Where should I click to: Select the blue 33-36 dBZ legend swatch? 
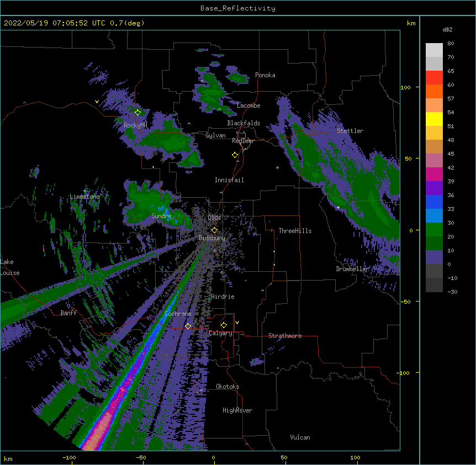coord(434,202)
